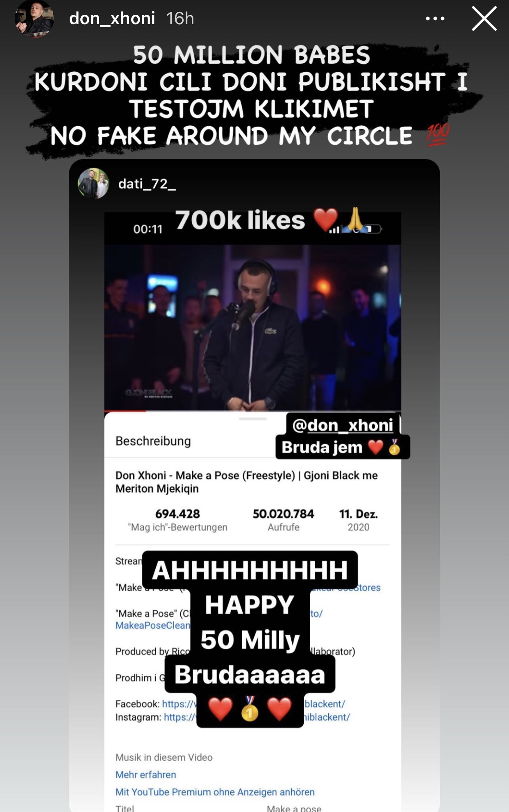Screen dimensions: 509x812
Task: Open don_xhoni profile picture avatar
Action: pos(34,19)
